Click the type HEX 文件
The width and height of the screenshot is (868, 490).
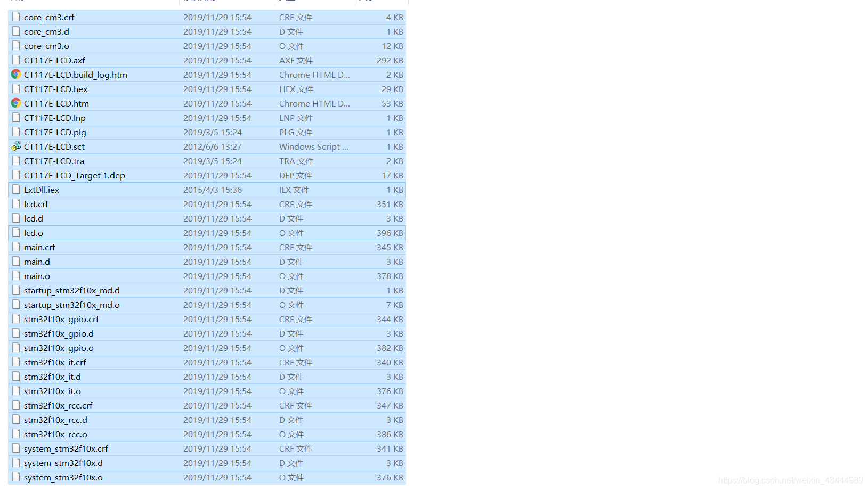[296, 89]
